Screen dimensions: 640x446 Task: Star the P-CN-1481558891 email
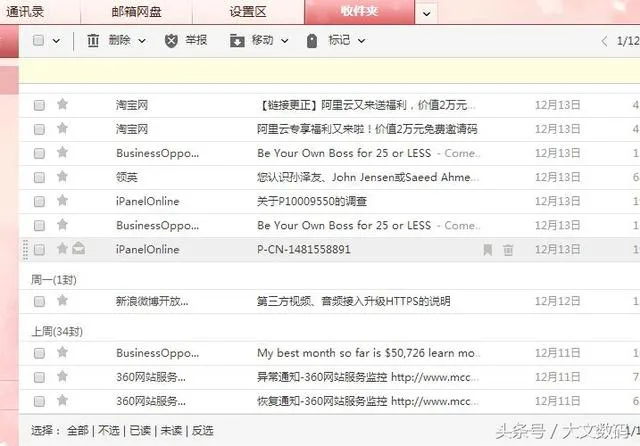click(62, 248)
